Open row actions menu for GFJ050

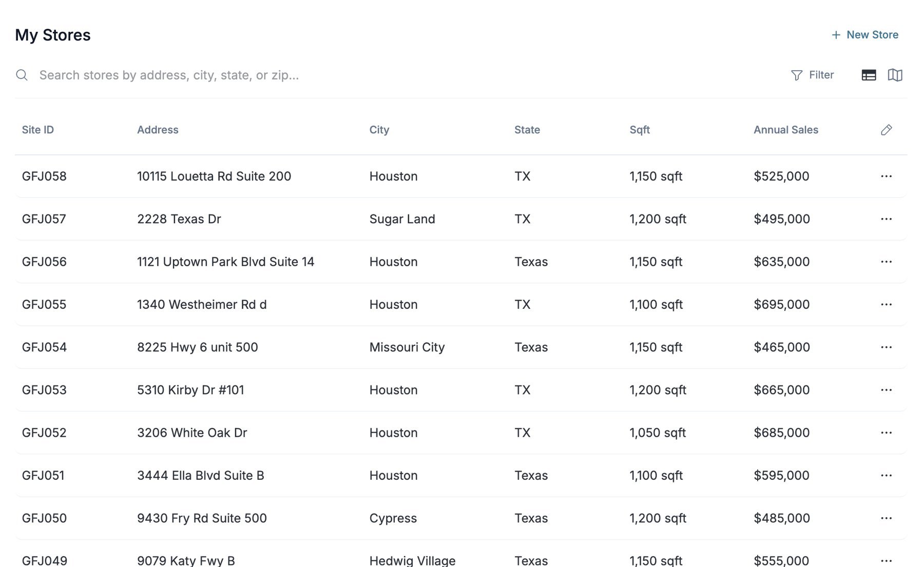coord(886,518)
